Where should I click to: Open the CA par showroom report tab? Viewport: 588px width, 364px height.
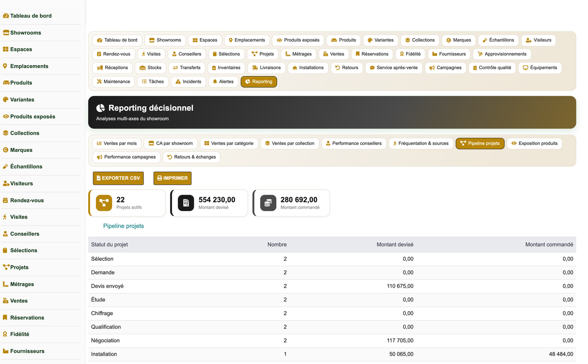tap(171, 144)
